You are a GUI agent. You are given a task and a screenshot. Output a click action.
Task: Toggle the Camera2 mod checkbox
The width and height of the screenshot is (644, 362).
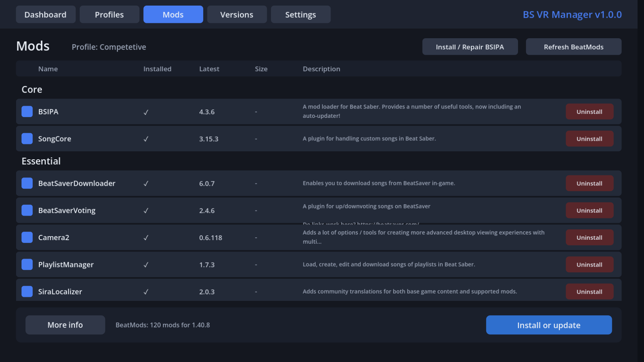point(27,237)
